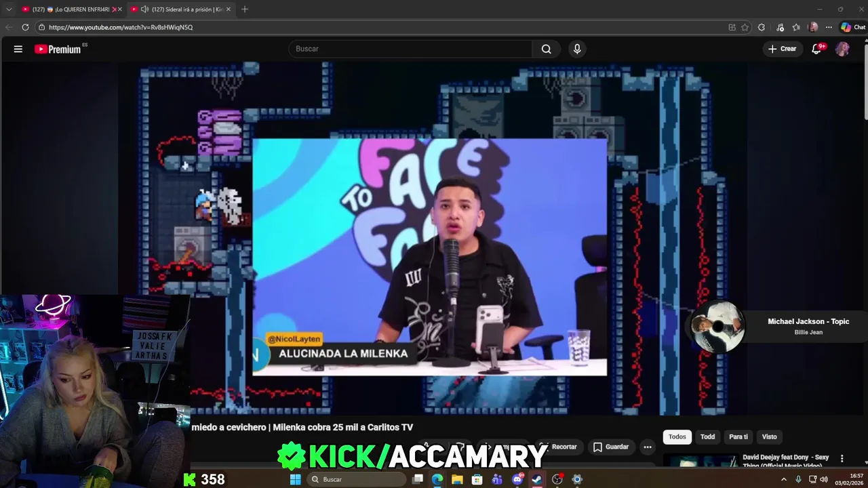Open Microsoft Teams from the taskbar
This screenshot has height=488, width=868.
click(497, 479)
